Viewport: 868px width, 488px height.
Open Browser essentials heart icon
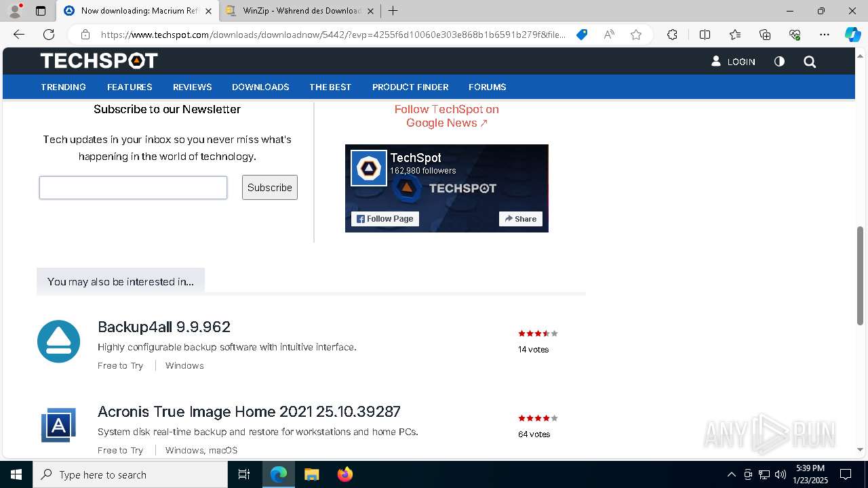coord(795,35)
